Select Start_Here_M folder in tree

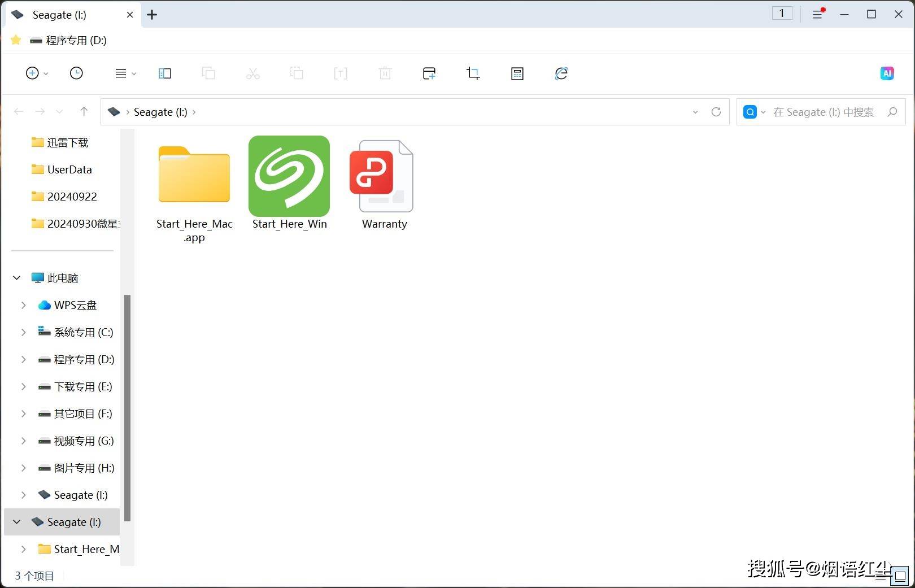point(79,549)
